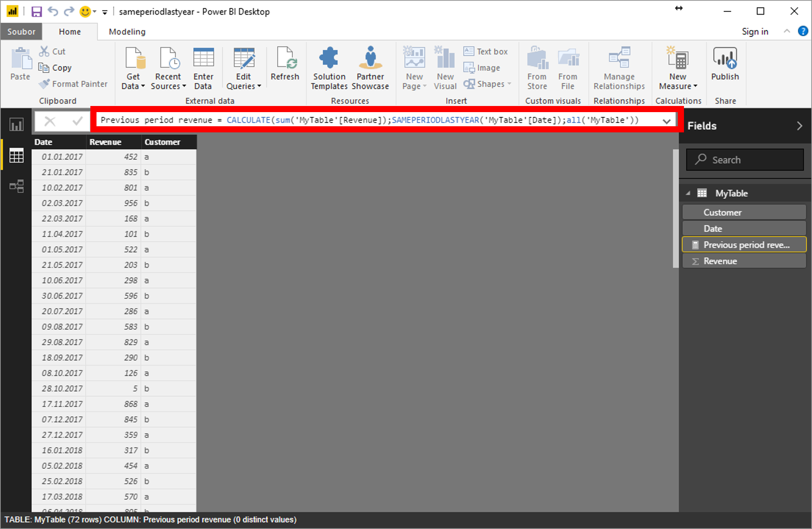Image resolution: width=812 pixels, height=529 pixels.
Task: Open Partner Showcase
Action: pyautogui.click(x=370, y=68)
